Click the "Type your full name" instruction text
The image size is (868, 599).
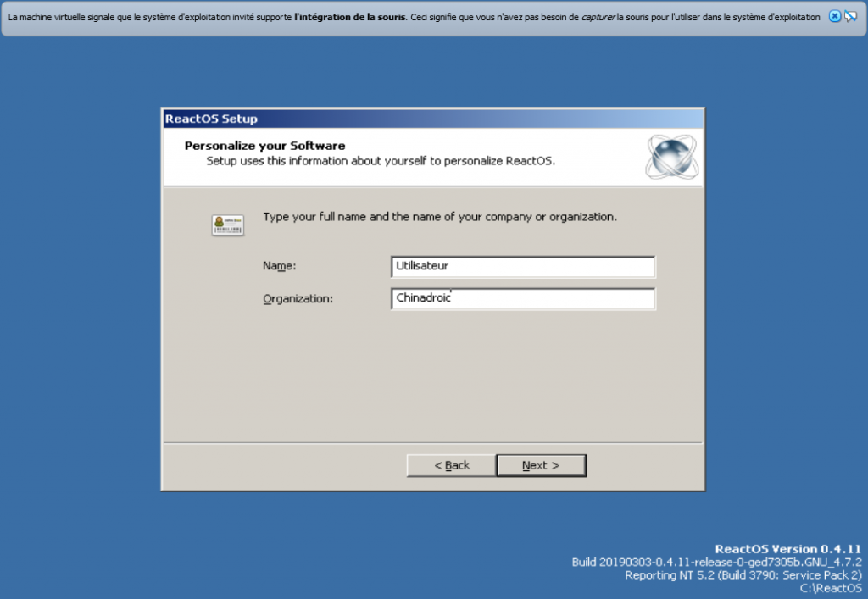tap(439, 217)
